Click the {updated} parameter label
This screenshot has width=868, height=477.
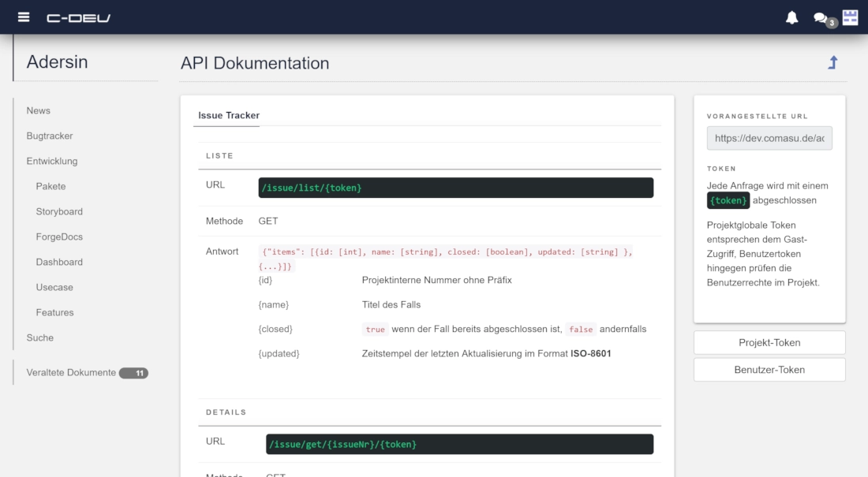click(x=279, y=353)
